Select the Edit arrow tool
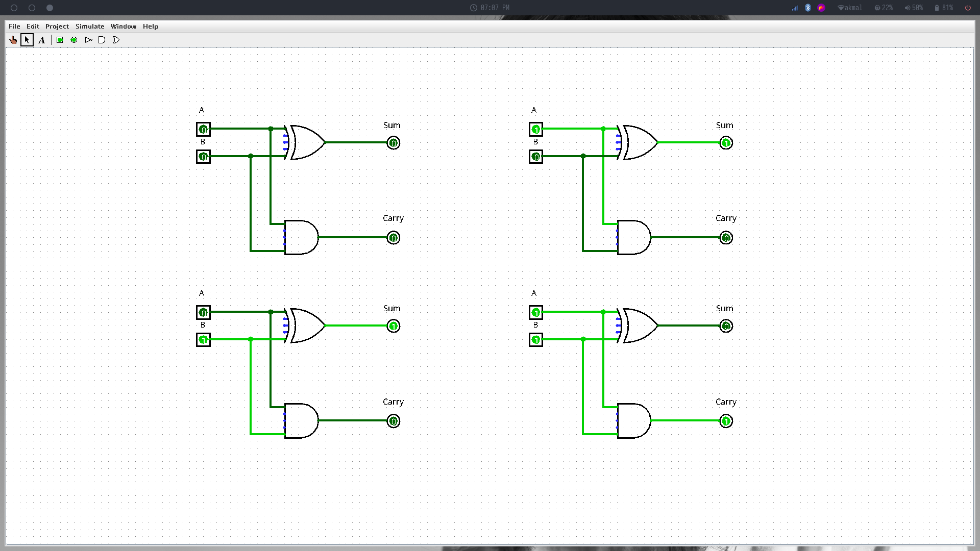The width and height of the screenshot is (980, 551). 27,40
